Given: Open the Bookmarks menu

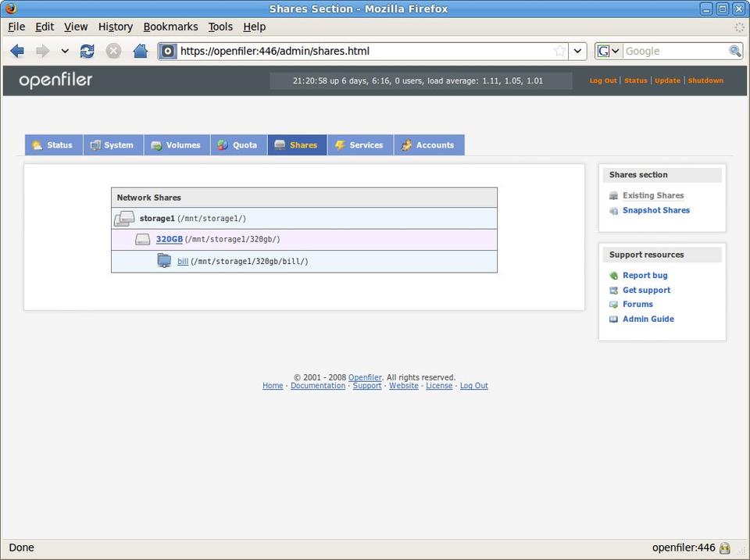Looking at the screenshot, I should point(170,27).
